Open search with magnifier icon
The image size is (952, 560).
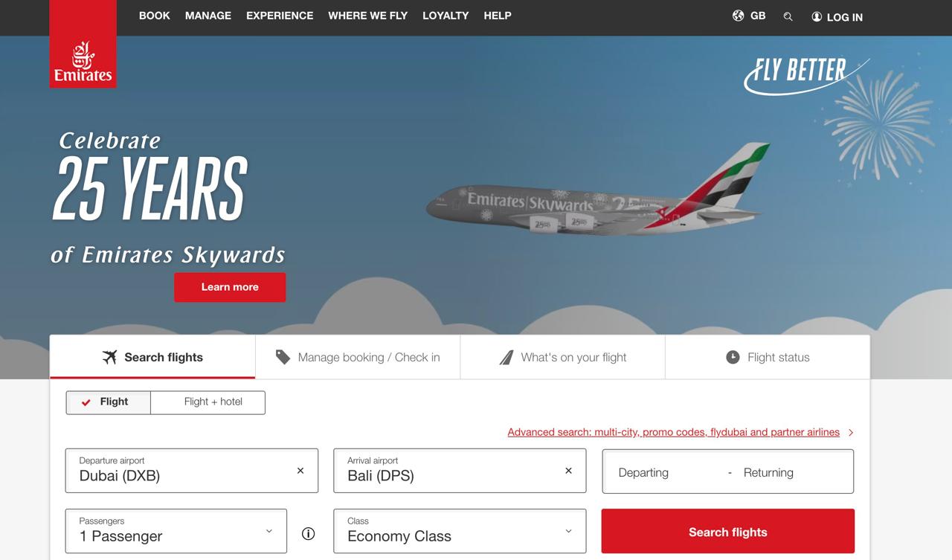[x=788, y=16]
